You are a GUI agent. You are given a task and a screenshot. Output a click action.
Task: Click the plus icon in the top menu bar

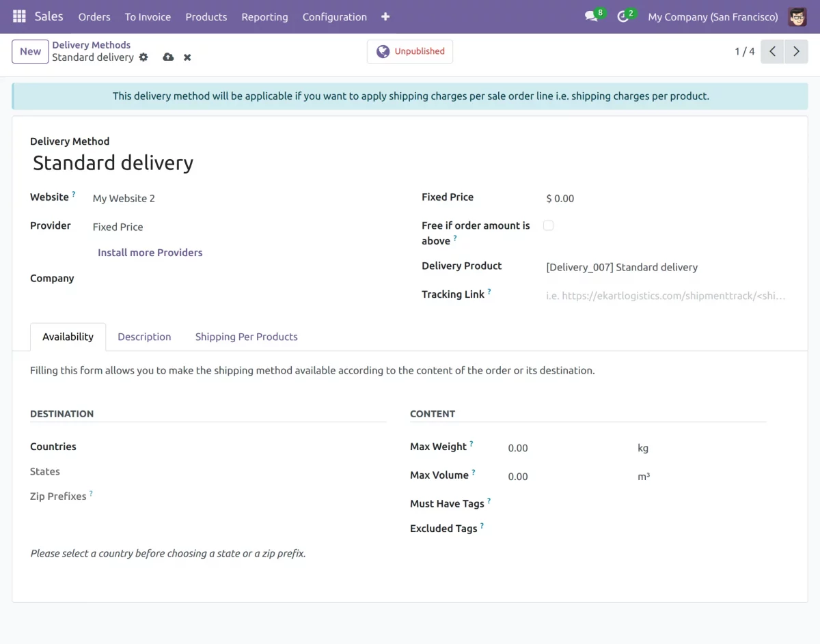385,16
